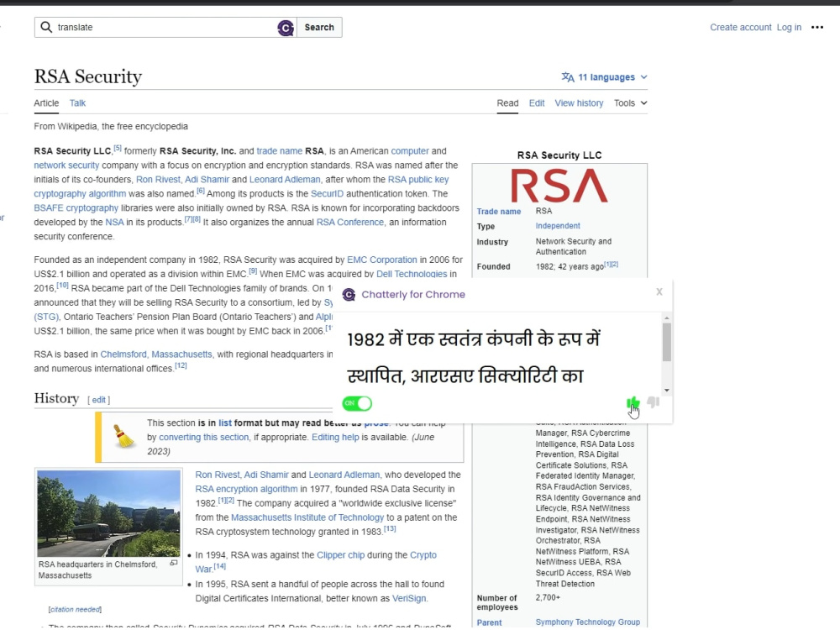Click the Chatterly logo in popup header
The width and height of the screenshot is (840, 630).
tap(349, 295)
